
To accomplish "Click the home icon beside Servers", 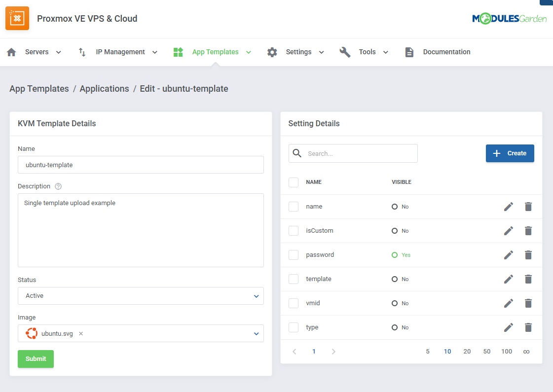I will pos(12,52).
